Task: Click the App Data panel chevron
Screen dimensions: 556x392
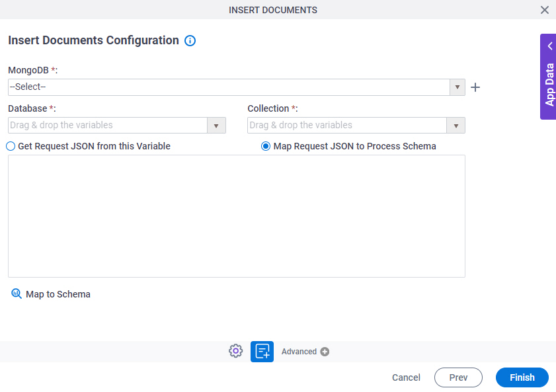Action: [x=549, y=46]
